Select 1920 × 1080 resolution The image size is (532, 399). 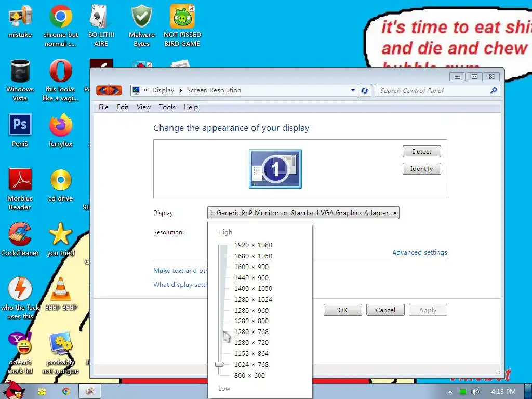(253, 245)
